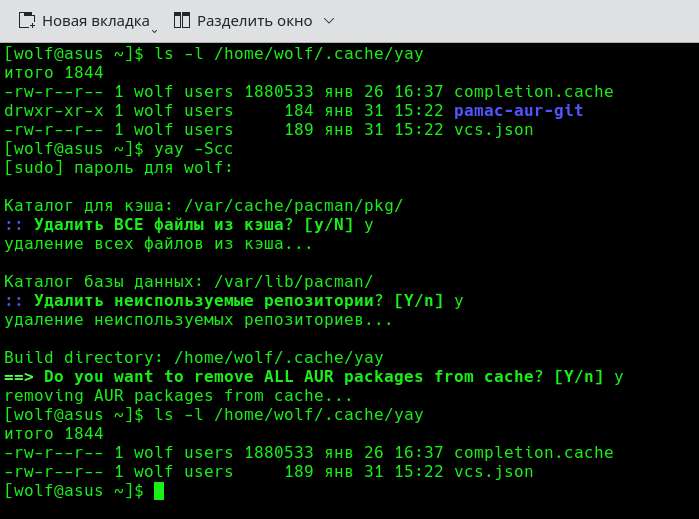Open the small arrow under Новая вкладка

click(x=154, y=29)
